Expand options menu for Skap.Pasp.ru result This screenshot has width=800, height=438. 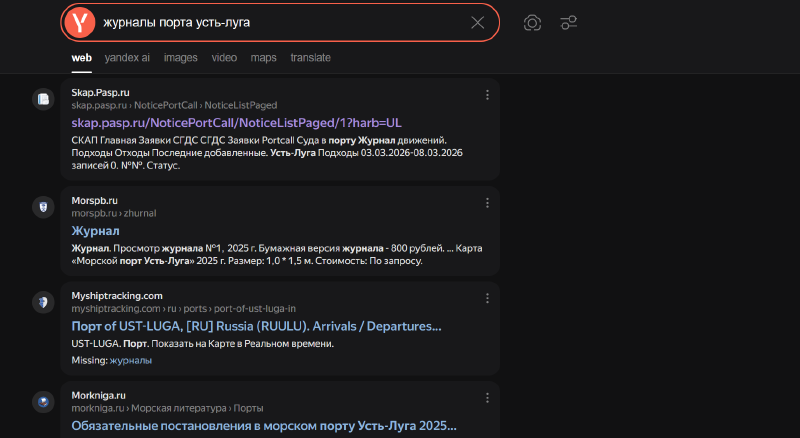pyautogui.click(x=487, y=95)
